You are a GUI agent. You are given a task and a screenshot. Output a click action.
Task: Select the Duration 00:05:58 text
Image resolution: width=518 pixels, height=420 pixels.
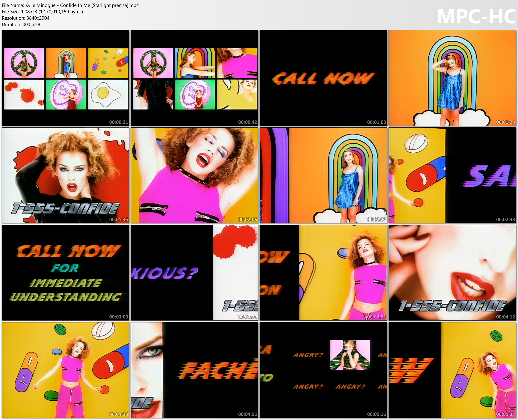click(21, 25)
